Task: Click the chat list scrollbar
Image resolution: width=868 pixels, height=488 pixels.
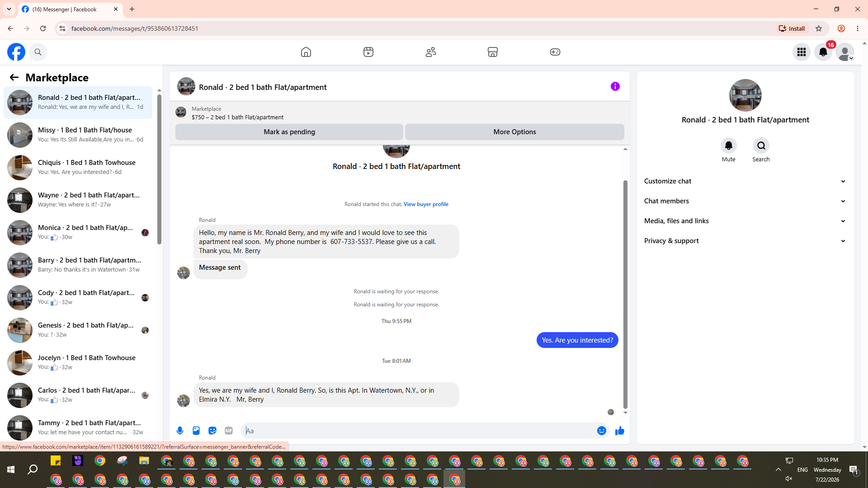Action: click(x=159, y=169)
